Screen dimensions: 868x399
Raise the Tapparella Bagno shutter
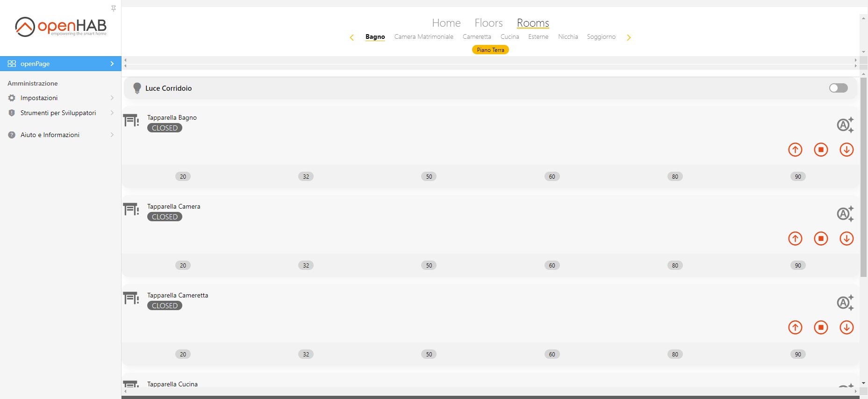coord(795,150)
